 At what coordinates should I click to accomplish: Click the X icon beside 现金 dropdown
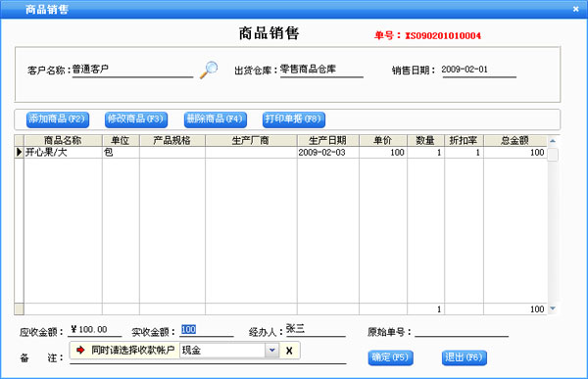(x=289, y=351)
